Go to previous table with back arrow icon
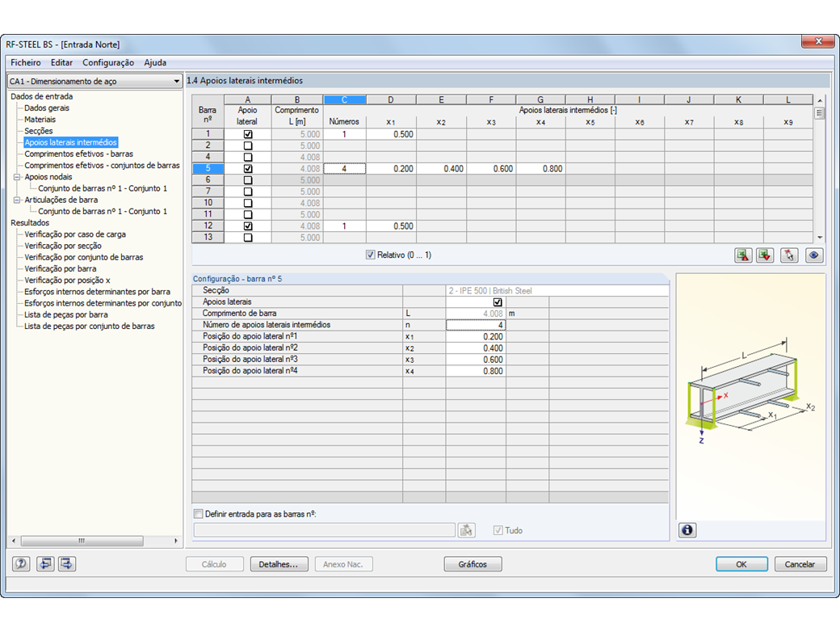Viewport: 840px width, 632px height. click(45, 564)
